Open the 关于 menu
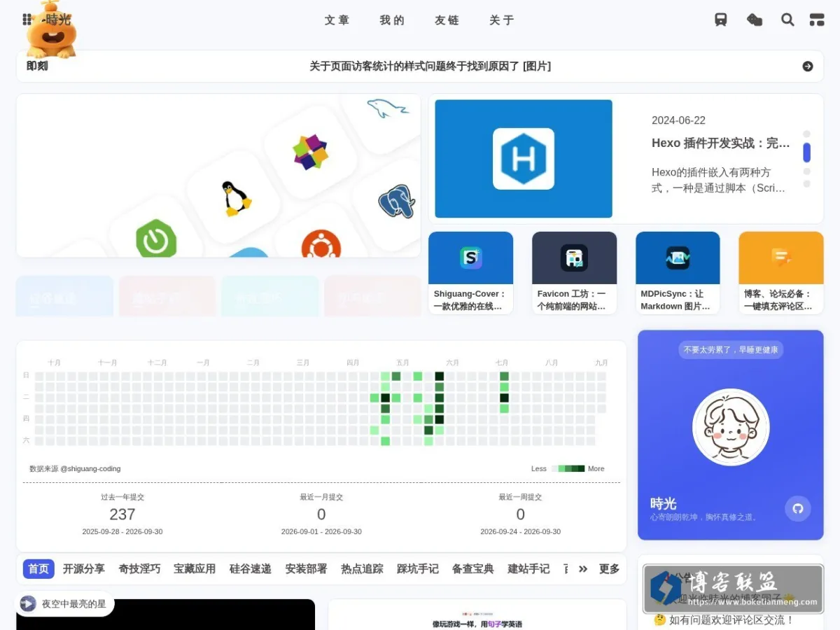Image resolution: width=840 pixels, height=630 pixels. pos(502,20)
